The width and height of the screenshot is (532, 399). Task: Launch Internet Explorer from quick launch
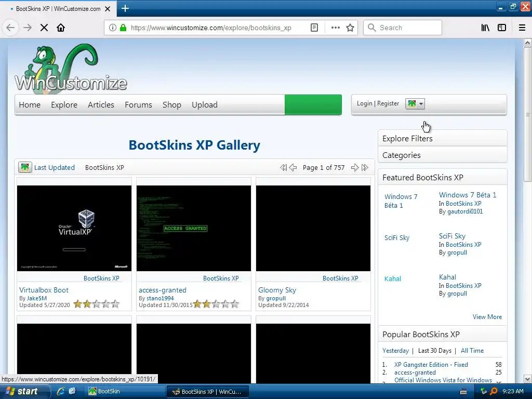(61, 391)
